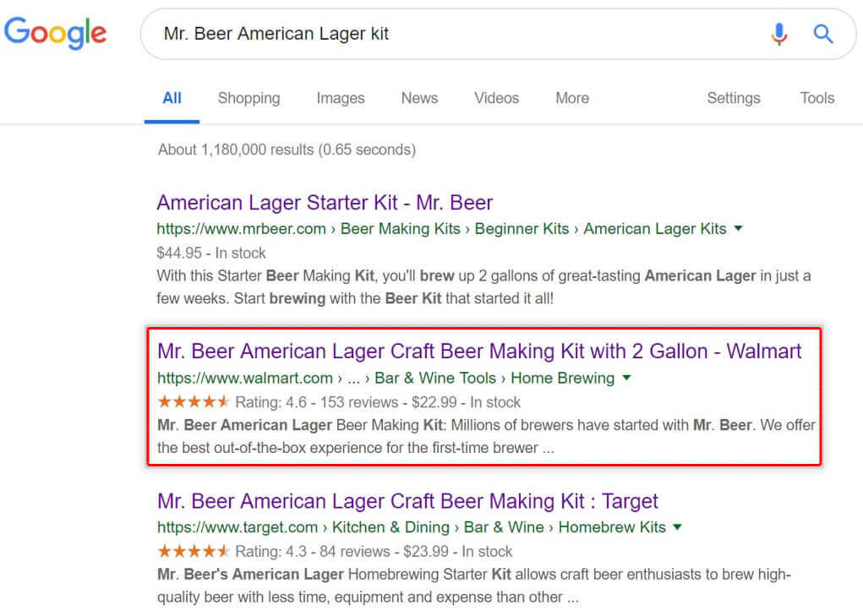Click the Target result star rating
The height and width of the screenshot is (616, 863).
click(x=193, y=552)
